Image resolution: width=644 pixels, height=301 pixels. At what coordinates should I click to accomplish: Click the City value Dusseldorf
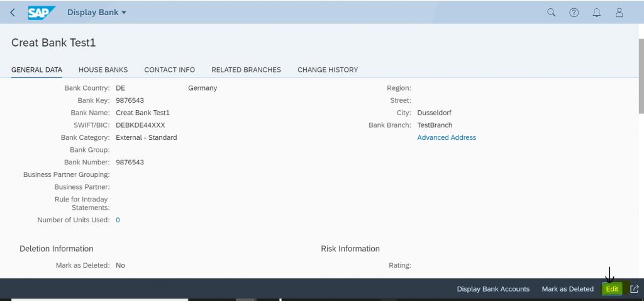pyautogui.click(x=434, y=113)
